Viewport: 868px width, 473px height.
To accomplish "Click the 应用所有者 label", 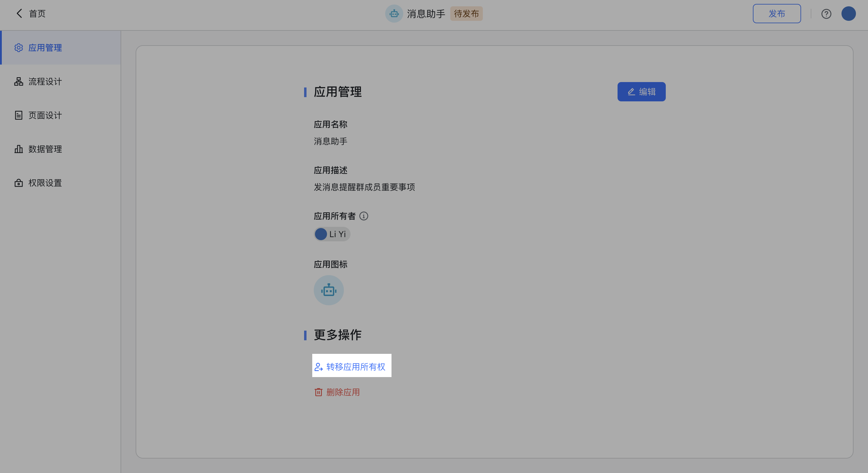I will point(335,216).
